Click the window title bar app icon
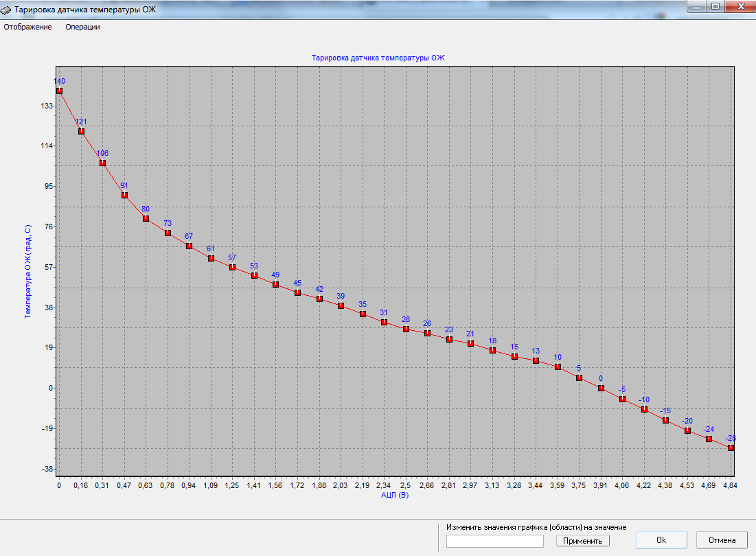Screen dimensions: 756x556 (x=5, y=10)
